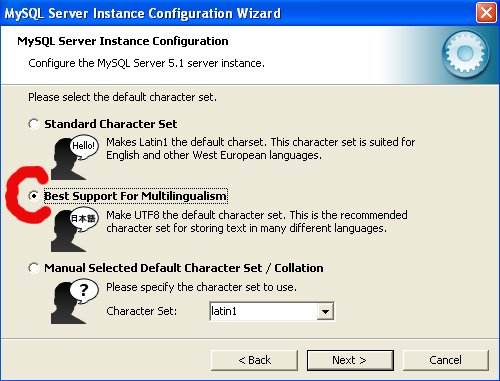This screenshot has height=381, width=500.
Task: Click the 'Character Set:' label
Action: [x=142, y=311]
